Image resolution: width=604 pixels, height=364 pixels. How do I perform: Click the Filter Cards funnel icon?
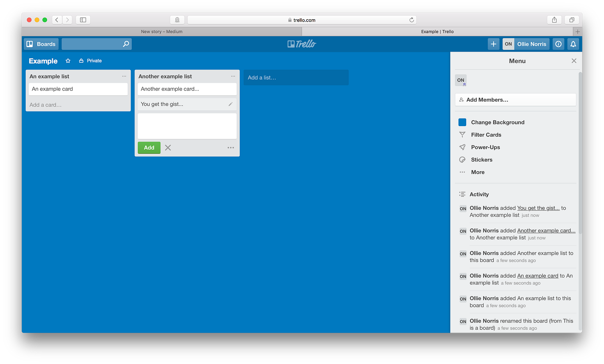[x=462, y=135]
